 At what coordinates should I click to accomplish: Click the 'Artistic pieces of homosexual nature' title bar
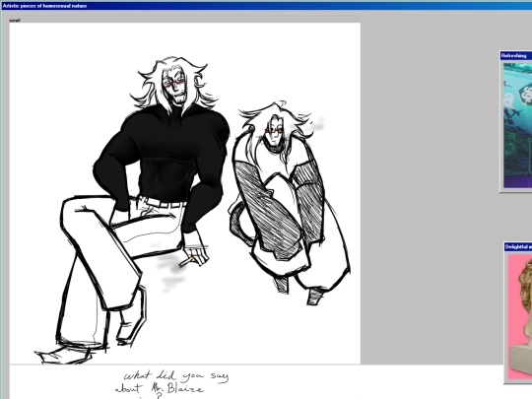(267, 6)
